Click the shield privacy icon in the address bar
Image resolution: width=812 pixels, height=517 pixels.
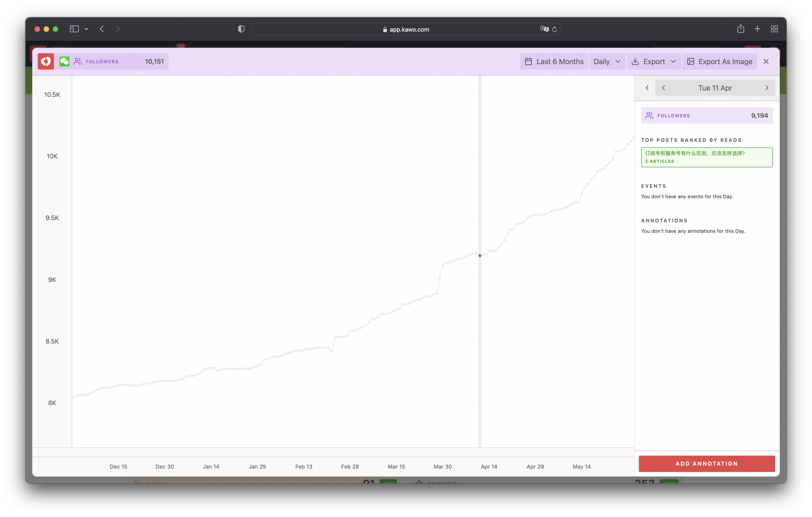[x=241, y=29]
